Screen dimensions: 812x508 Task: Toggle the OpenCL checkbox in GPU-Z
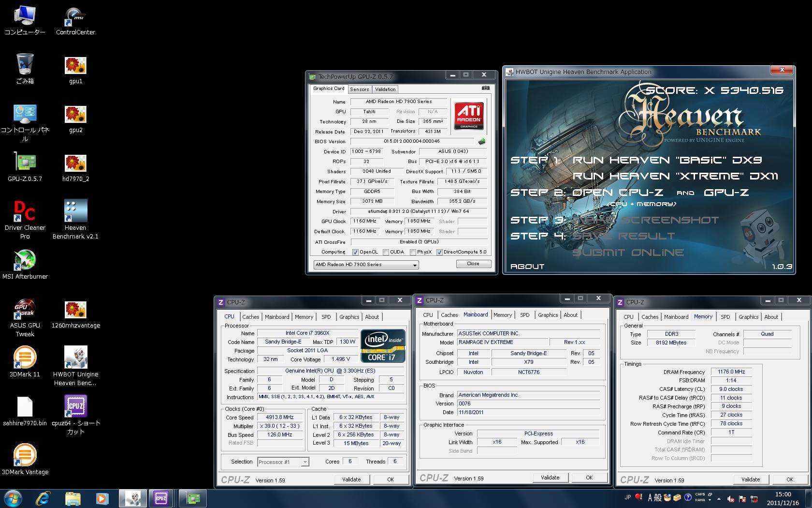click(355, 252)
